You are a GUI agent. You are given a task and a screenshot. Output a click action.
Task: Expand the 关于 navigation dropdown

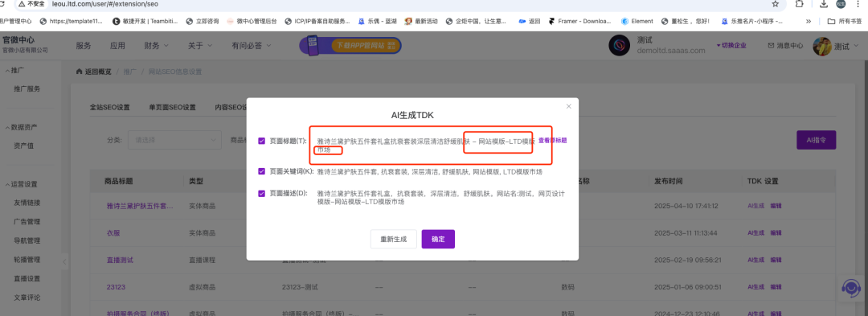[200, 46]
